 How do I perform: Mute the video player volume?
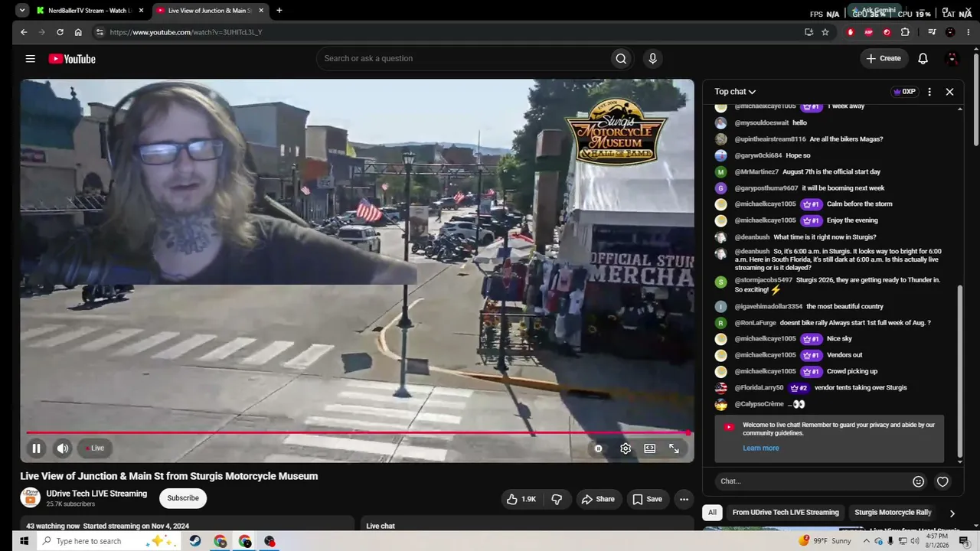63,448
